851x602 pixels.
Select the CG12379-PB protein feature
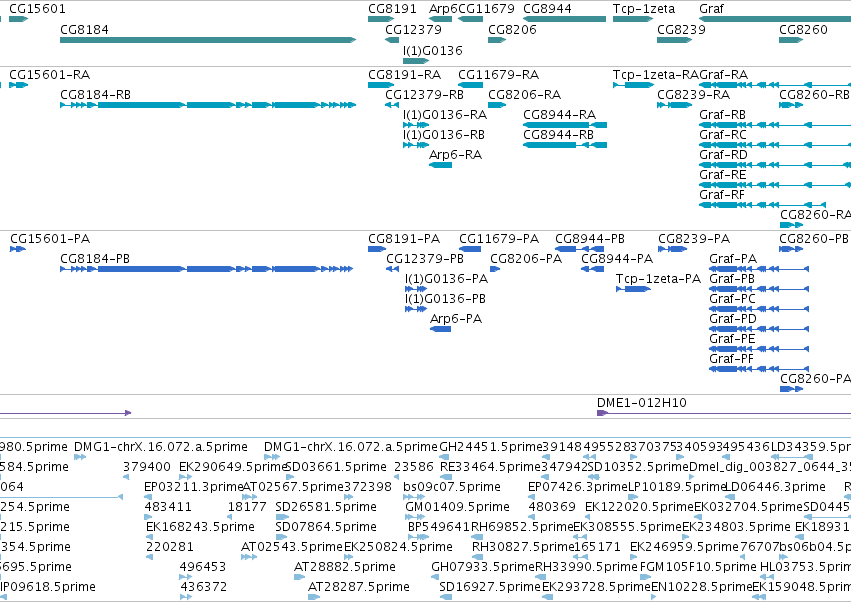[392, 269]
